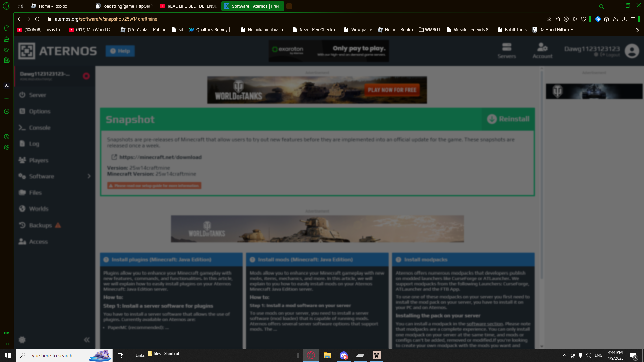Select the Software | Aternos tab

click(x=253, y=6)
